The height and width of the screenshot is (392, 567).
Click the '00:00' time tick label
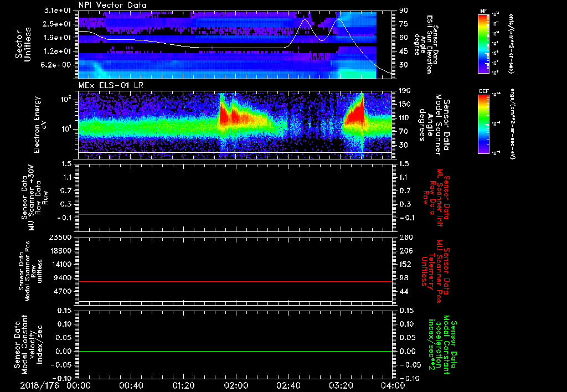tap(79, 385)
